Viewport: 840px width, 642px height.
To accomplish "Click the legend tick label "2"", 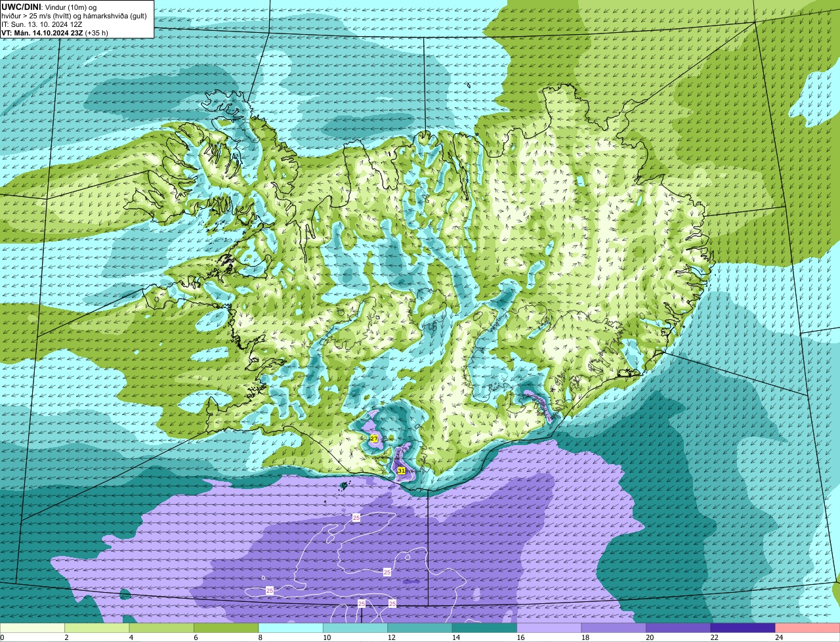I will pos(66,637).
